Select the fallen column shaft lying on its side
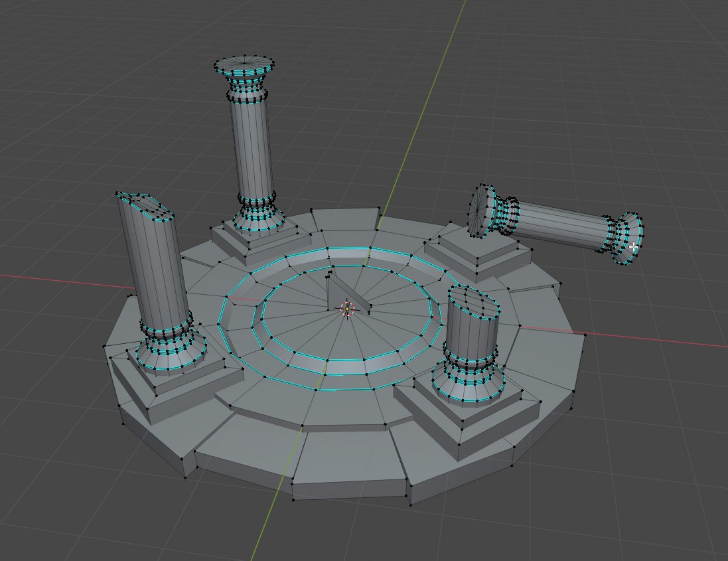This screenshot has height=561, width=728. [x=564, y=225]
